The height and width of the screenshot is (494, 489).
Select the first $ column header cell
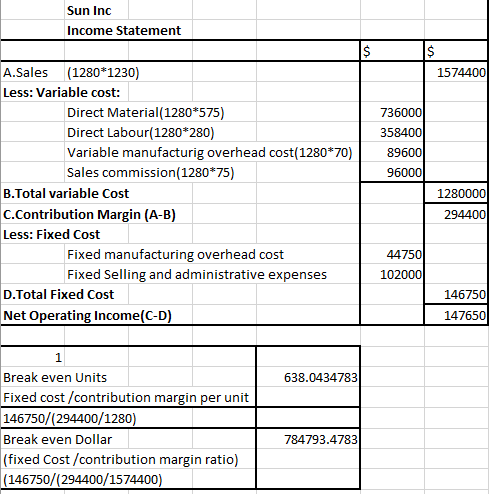[366, 51]
